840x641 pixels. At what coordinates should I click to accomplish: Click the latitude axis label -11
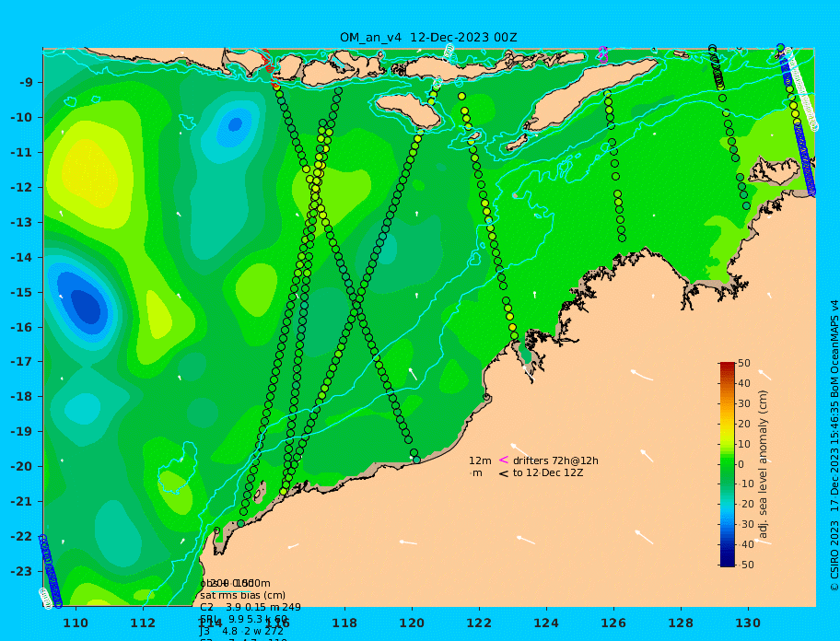pos(21,153)
